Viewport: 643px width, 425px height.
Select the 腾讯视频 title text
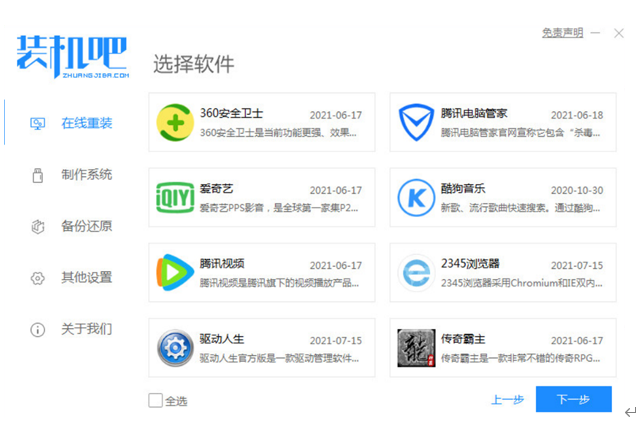click(x=222, y=263)
